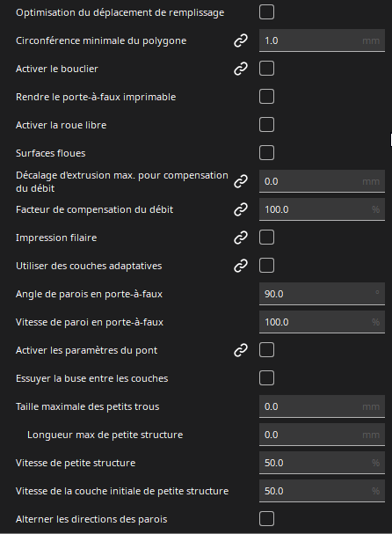Image resolution: width=392 pixels, height=534 pixels.
Task: Click link icon beside Circonférence minimale du polygone
Action: click(241, 40)
